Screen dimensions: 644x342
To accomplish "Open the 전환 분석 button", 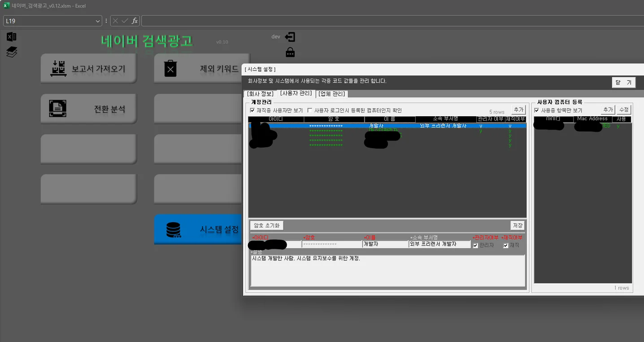I will [x=89, y=109].
